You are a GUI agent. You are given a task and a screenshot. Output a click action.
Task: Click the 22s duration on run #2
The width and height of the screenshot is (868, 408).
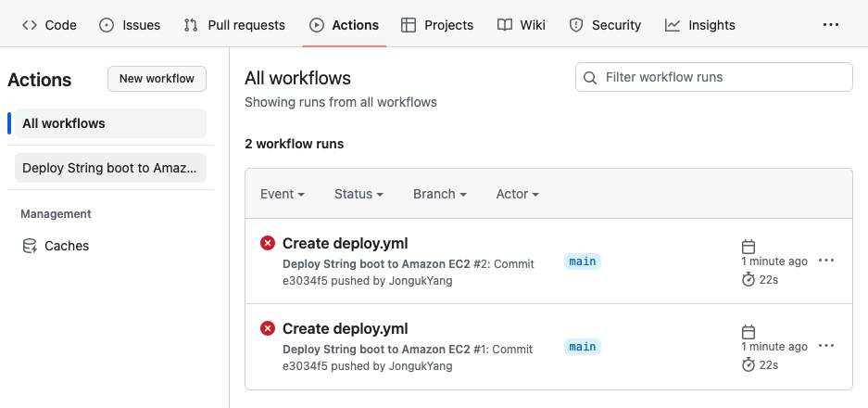(769, 280)
